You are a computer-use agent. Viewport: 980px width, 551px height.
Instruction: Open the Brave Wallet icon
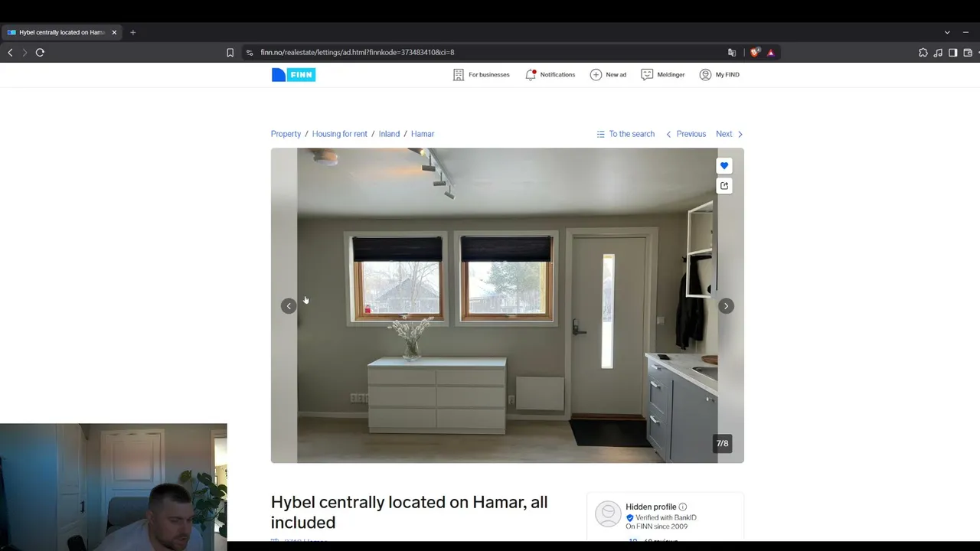(968, 52)
